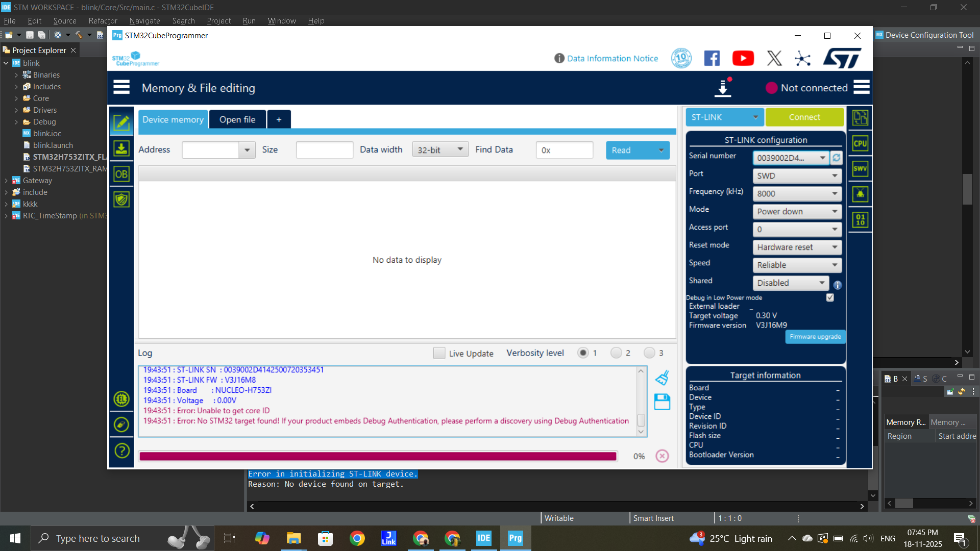Viewport: 980px width, 551px height.
Task: Click the Firmware upgrade button
Action: (x=815, y=337)
